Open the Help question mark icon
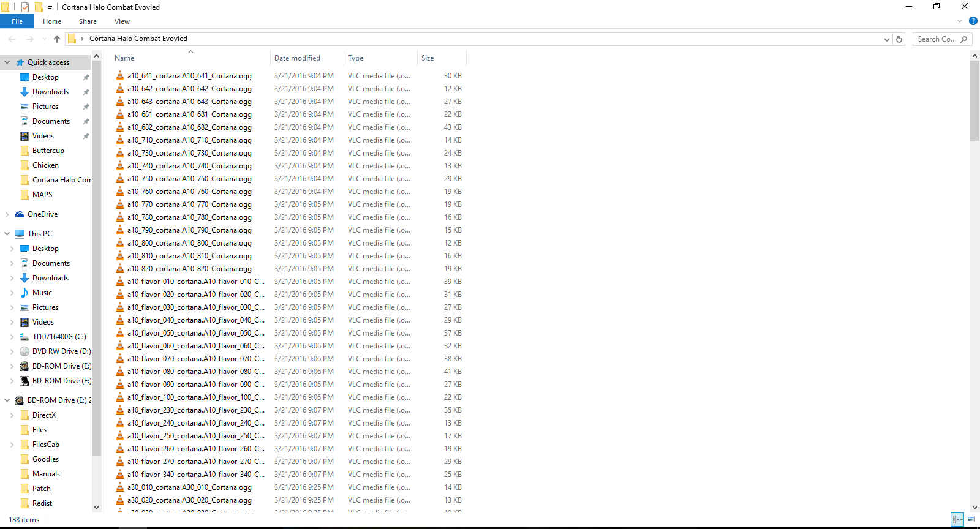Image resolution: width=980 pixels, height=529 pixels. tap(973, 21)
